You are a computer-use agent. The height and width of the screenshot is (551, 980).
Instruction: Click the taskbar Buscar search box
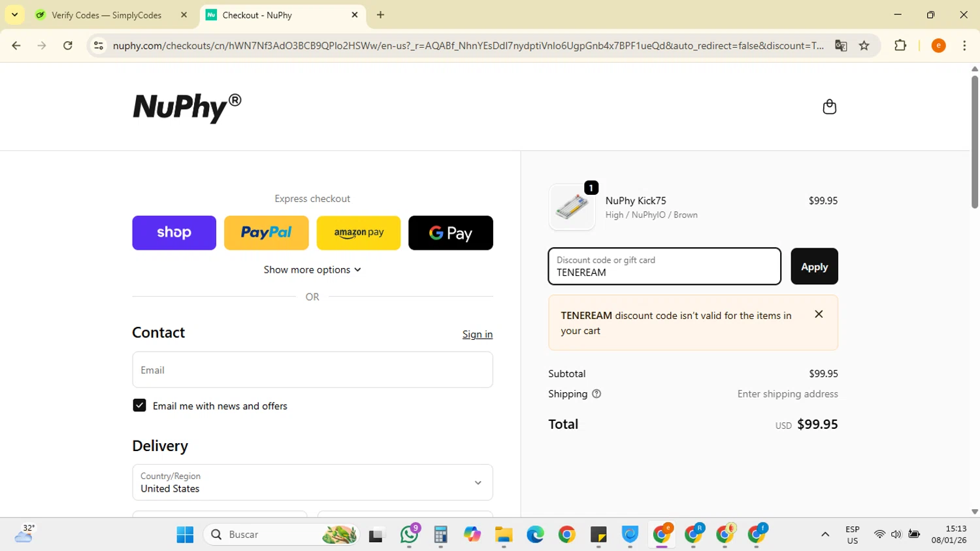(282, 535)
